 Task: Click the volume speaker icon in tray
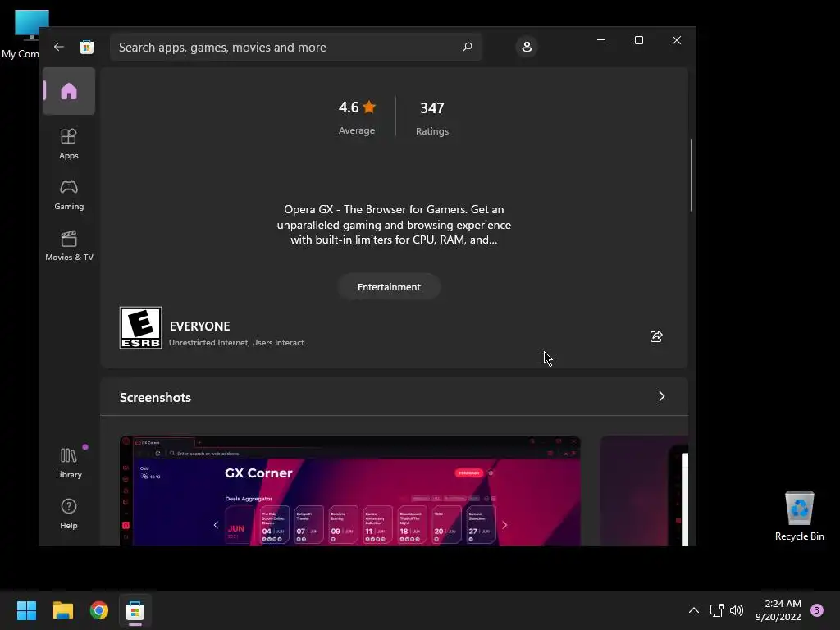737,610
